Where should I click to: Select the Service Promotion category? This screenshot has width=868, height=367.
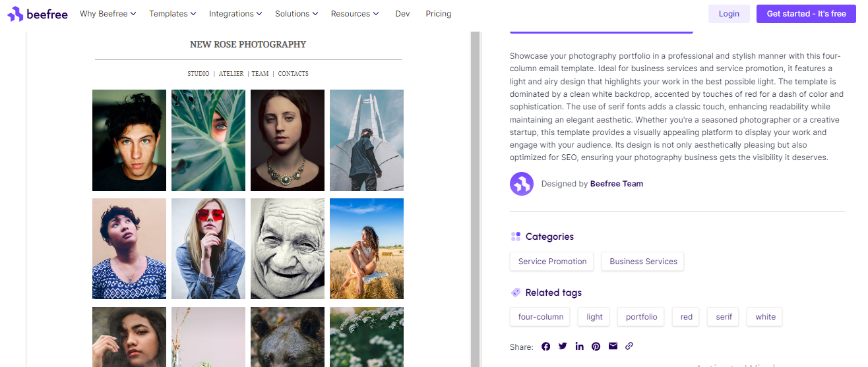552,262
